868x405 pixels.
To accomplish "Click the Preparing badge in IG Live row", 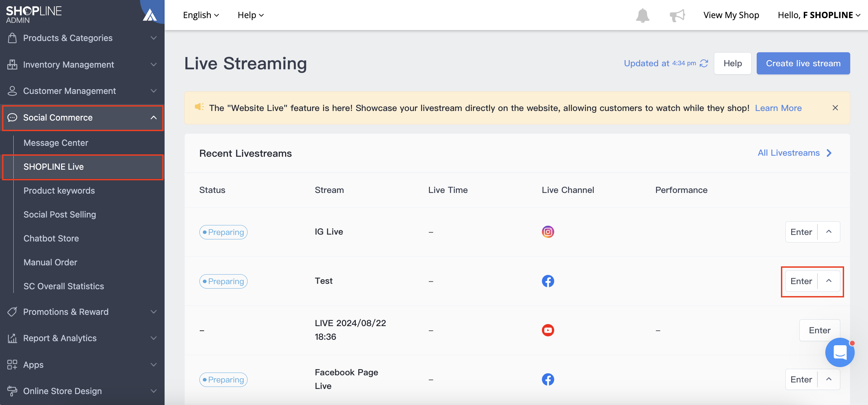I will 223,232.
